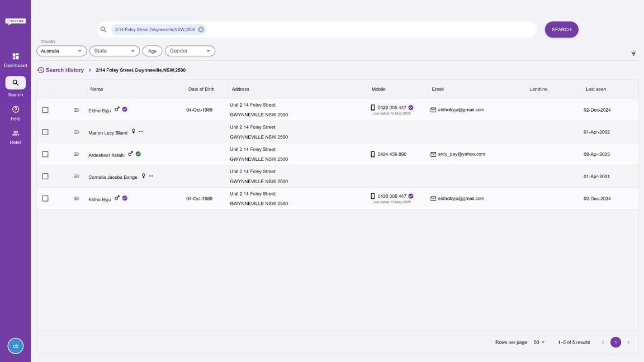Viewport: 644px width, 362px height.
Task: Click the cb user avatar
Action: point(16,346)
